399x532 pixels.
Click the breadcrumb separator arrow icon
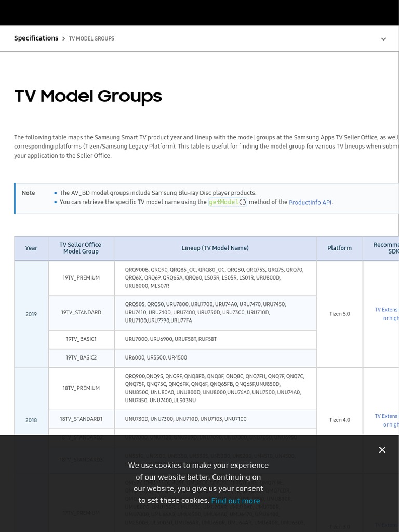(x=63, y=39)
